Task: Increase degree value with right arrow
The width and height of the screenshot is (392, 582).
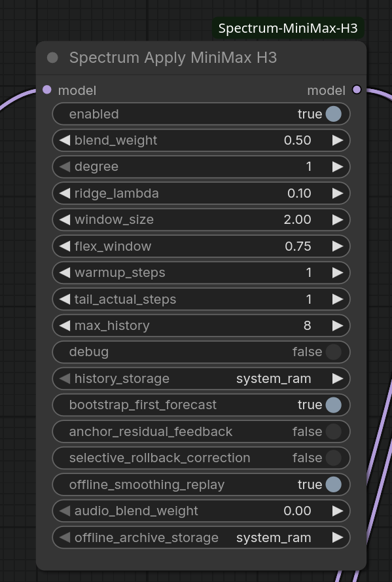Action: coord(338,167)
